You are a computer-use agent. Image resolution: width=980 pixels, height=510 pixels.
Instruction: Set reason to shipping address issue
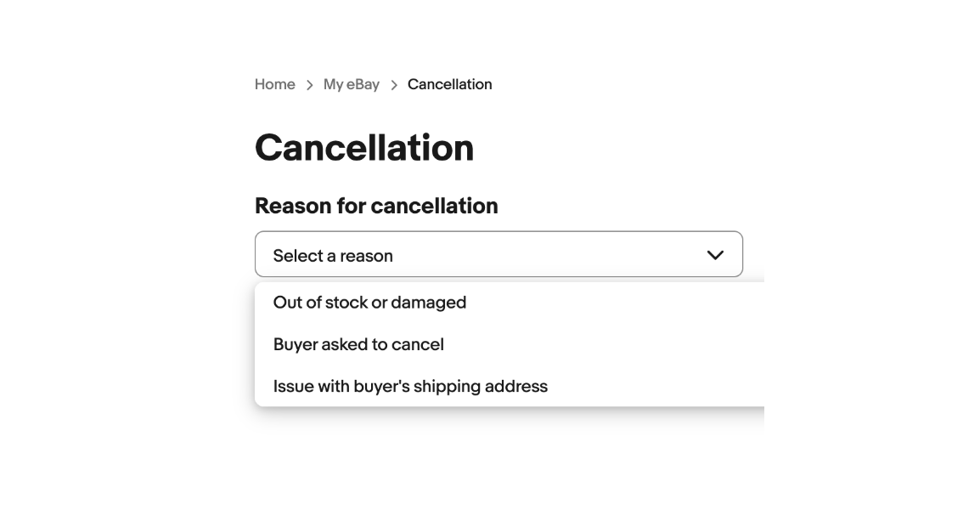pyautogui.click(x=410, y=386)
